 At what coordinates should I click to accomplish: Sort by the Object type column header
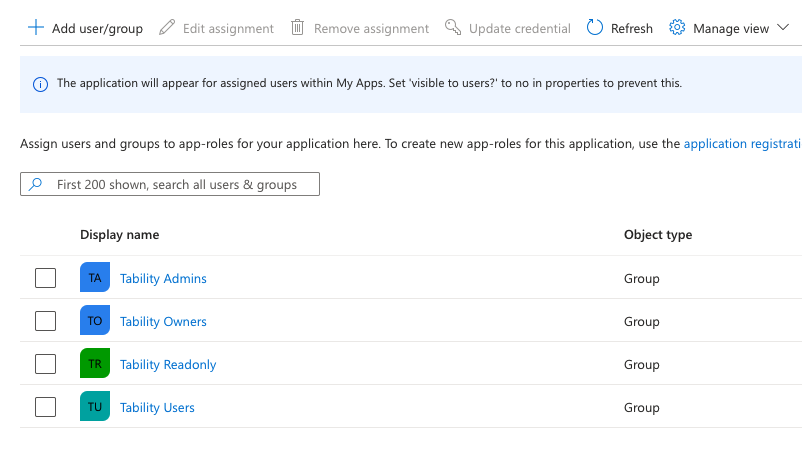[657, 235]
